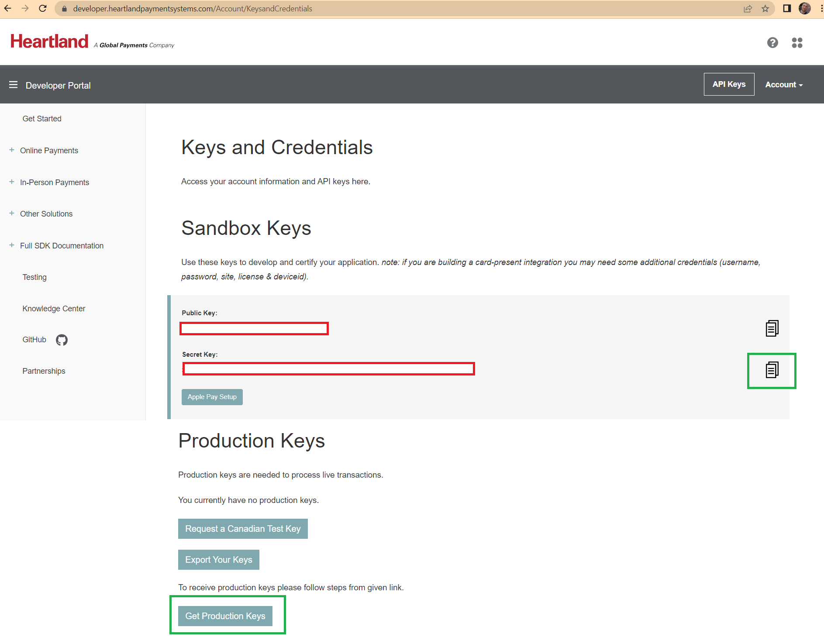This screenshot has height=644, width=824.
Task: Open the help question mark icon
Action: [x=772, y=42]
